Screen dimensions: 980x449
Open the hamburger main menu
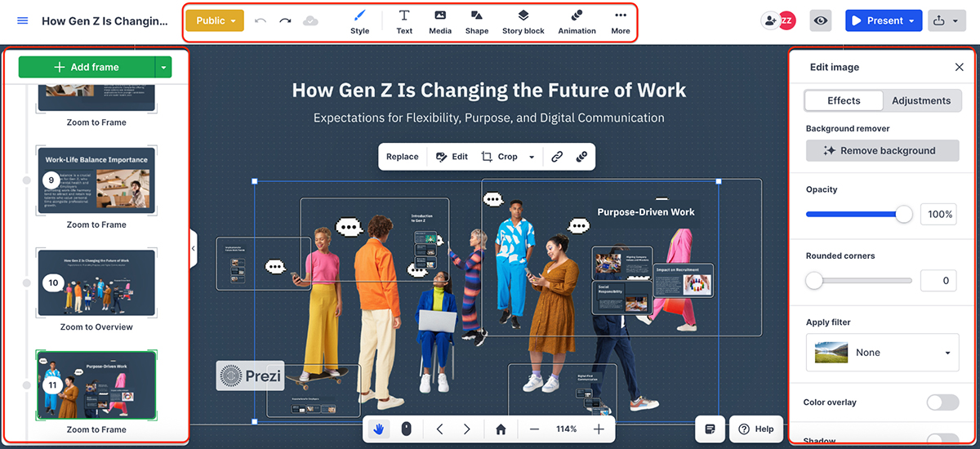22,20
